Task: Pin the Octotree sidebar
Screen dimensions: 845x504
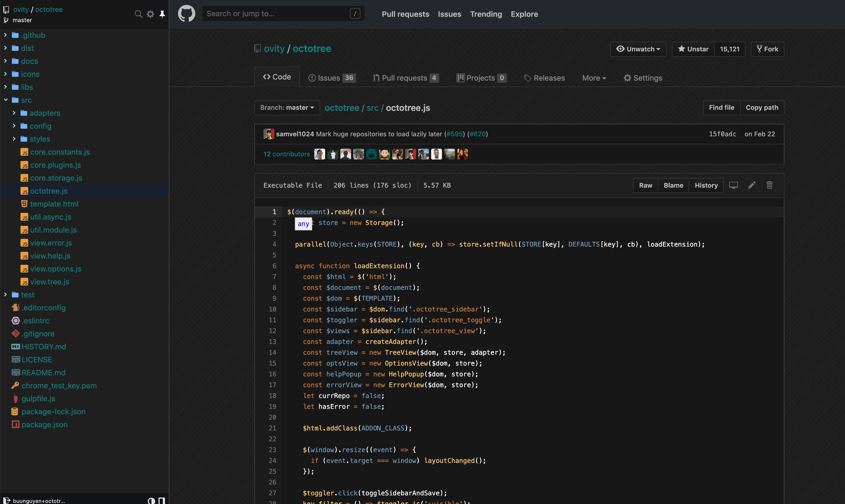Action: [x=162, y=14]
